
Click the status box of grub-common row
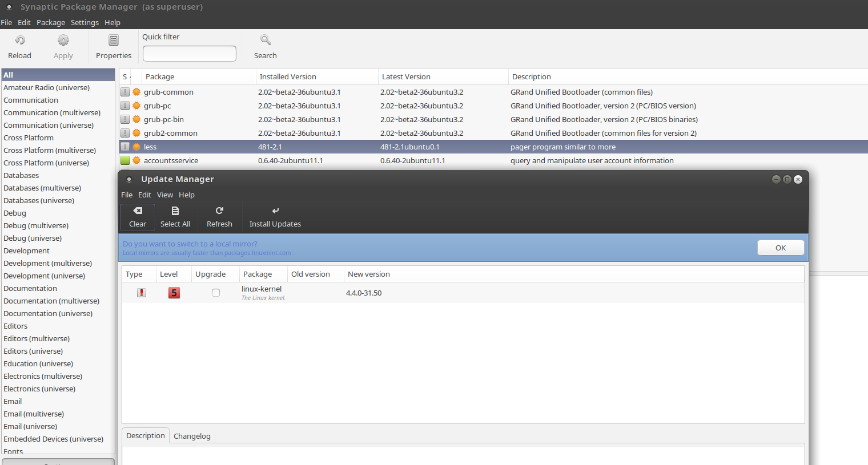tap(125, 92)
